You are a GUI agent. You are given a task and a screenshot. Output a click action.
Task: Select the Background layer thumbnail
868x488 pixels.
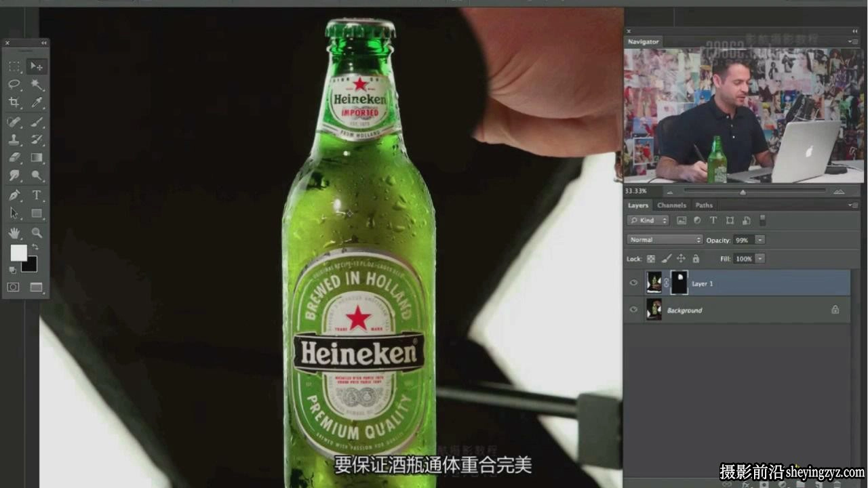click(x=654, y=310)
